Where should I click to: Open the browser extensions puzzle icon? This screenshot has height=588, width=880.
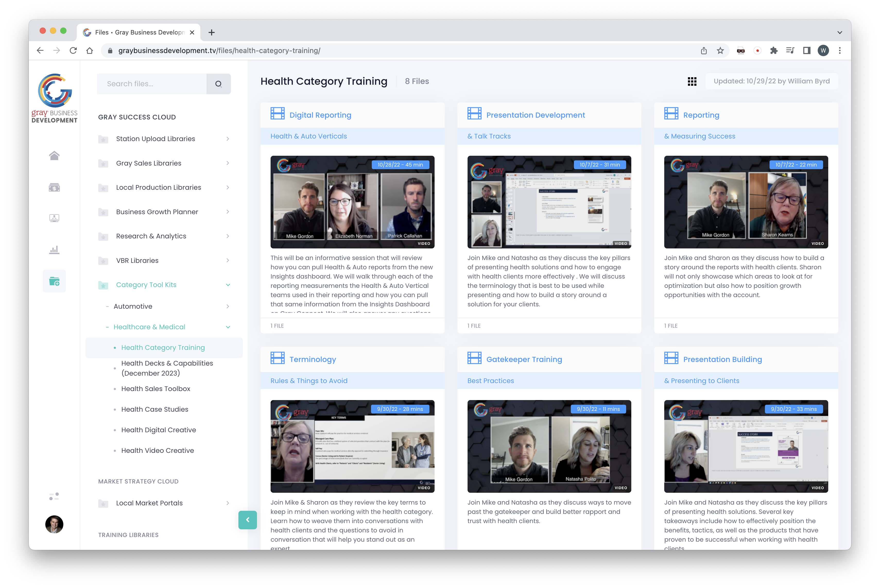coord(773,51)
